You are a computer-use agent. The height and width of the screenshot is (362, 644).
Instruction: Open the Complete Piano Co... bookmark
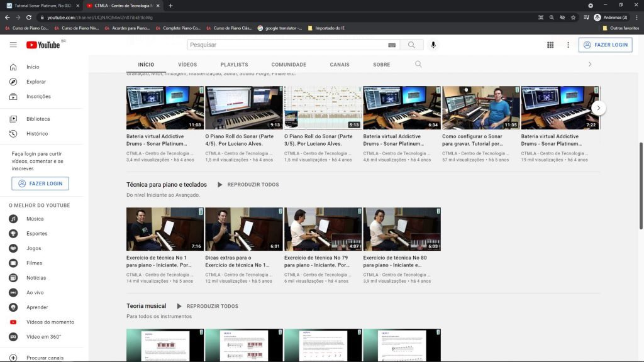click(x=178, y=28)
